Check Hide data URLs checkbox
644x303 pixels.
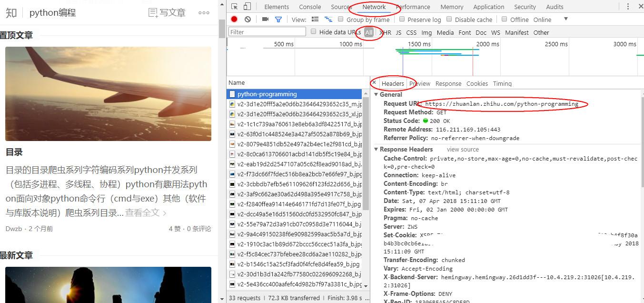pyautogui.click(x=313, y=32)
